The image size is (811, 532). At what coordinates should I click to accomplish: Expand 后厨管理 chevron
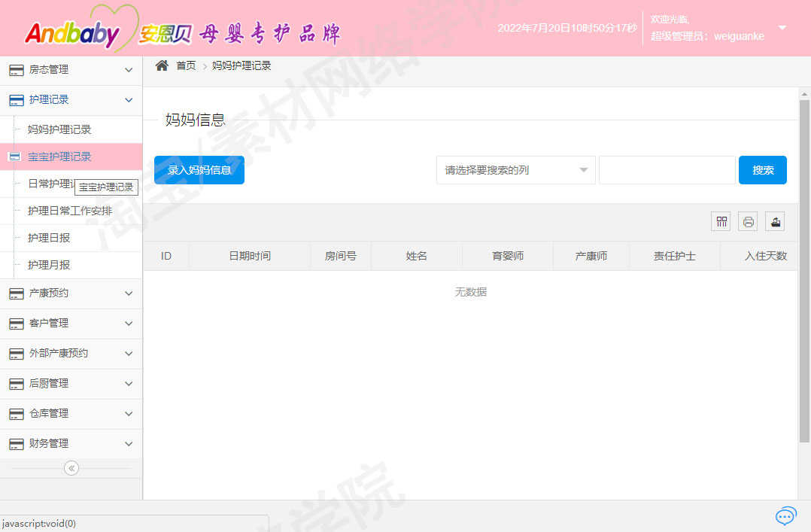click(129, 384)
